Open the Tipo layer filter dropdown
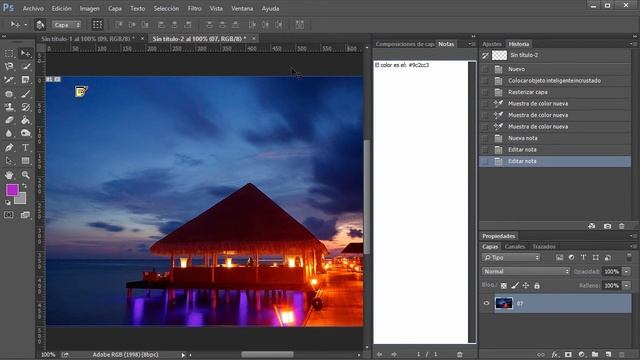Viewport: 640px width, 360px height. (x=511, y=258)
